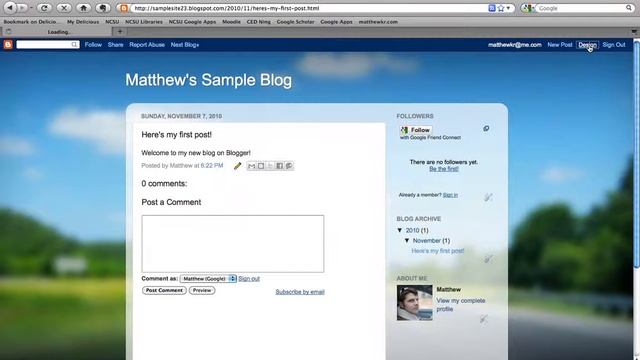Open the My Delicious bookmark
Image resolution: width=640 pixels, height=360 pixels.
coord(83,22)
